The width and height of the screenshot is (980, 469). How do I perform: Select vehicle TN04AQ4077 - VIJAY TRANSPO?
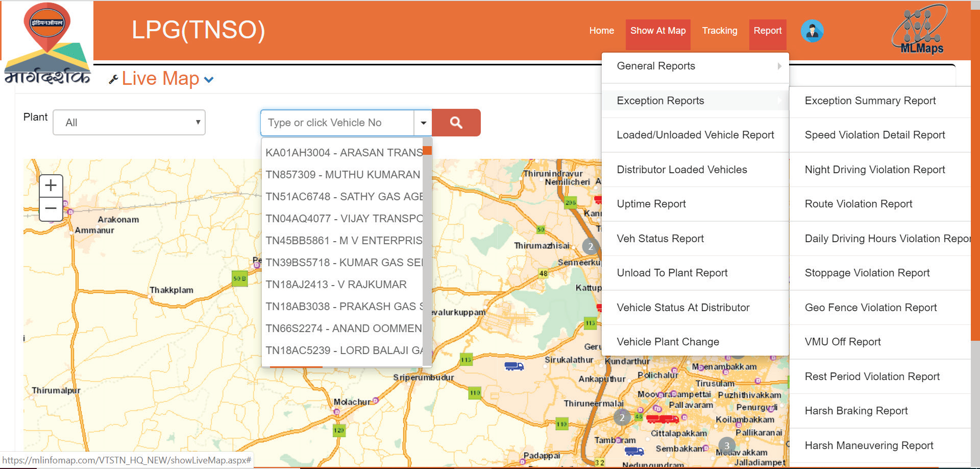click(343, 219)
